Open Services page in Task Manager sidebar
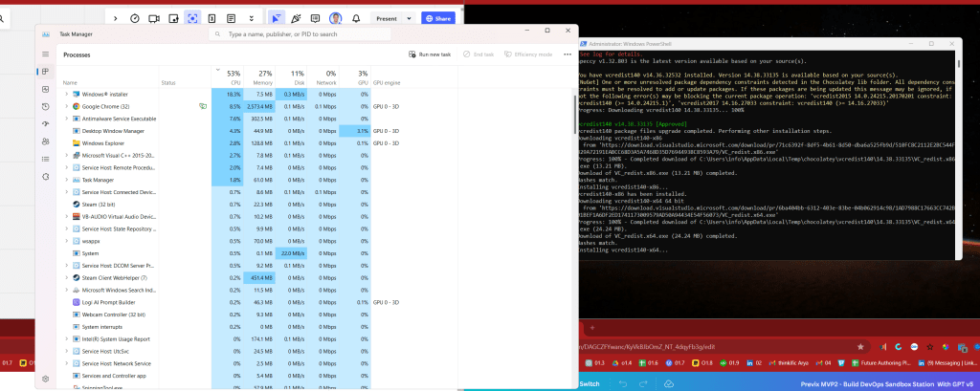The width and height of the screenshot is (980, 391). (x=46, y=177)
